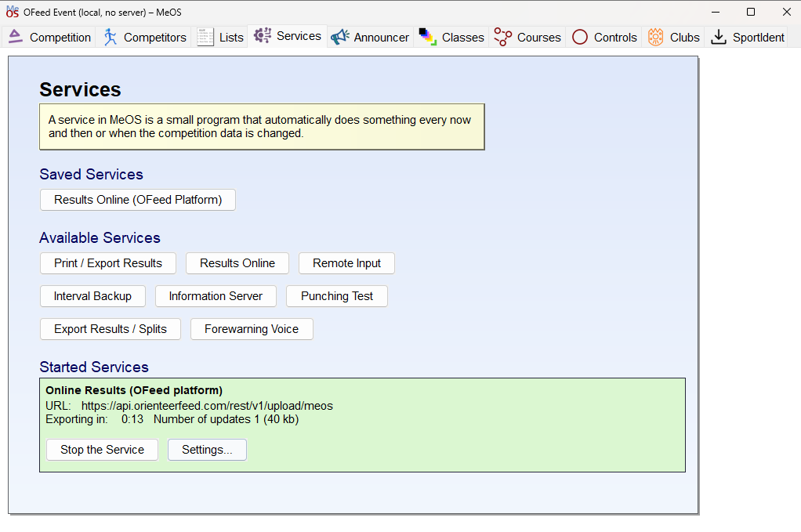Image resolution: width=801 pixels, height=532 pixels.
Task: Open the Competition tab
Action: 49,38
